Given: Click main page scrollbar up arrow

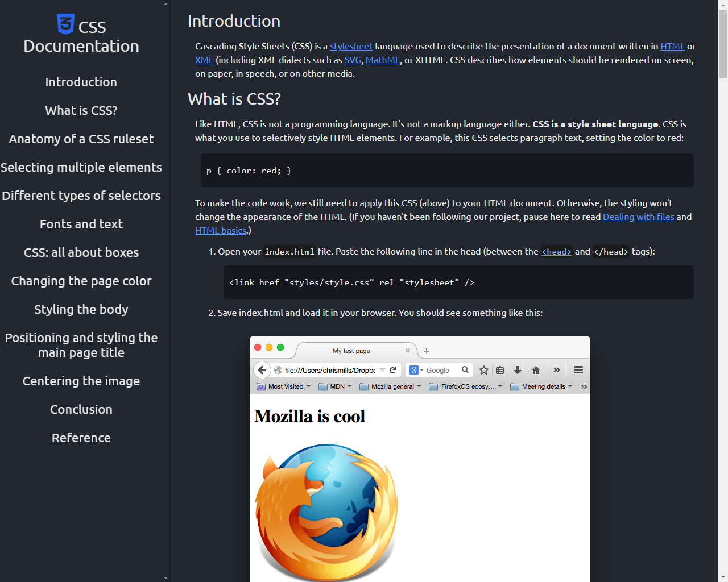Looking at the screenshot, I should [x=723, y=4].
